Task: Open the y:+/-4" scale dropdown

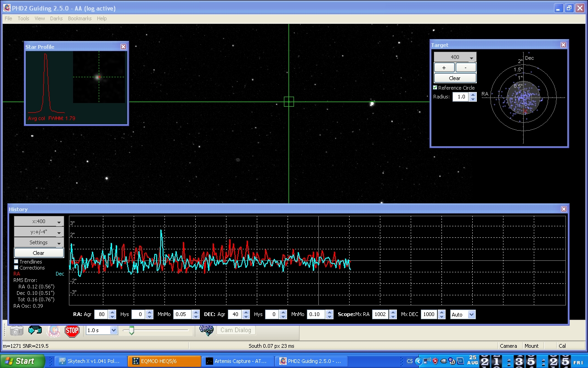Action: pos(39,232)
